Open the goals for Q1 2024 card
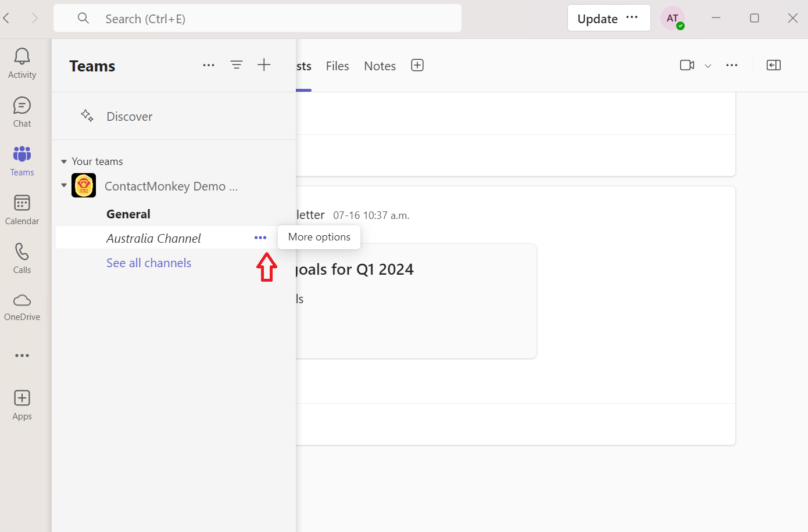Image resolution: width=808 pixels, height=532 pixels. point(416,301)
